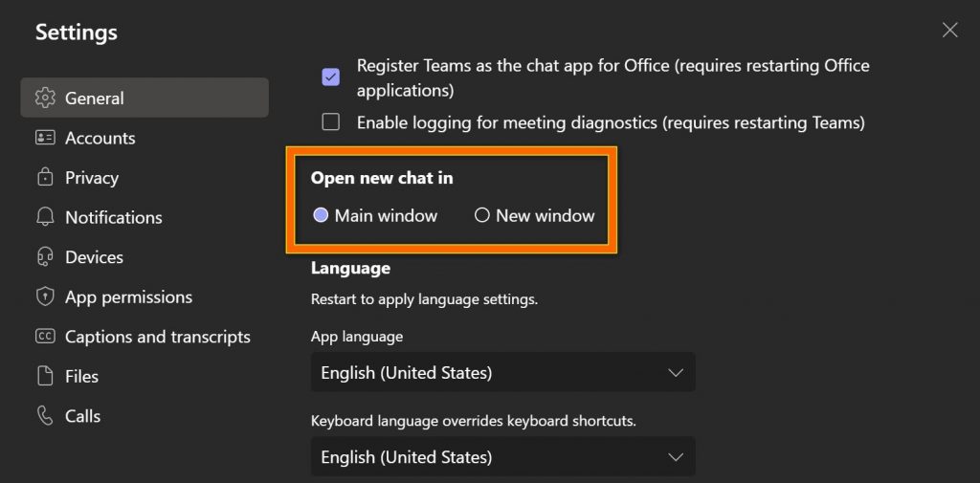Uncheck Register Teams as chat app checkbox
The height and width of the screenshot is (483, 980).
pyautogui.click(x=331, y=77)
